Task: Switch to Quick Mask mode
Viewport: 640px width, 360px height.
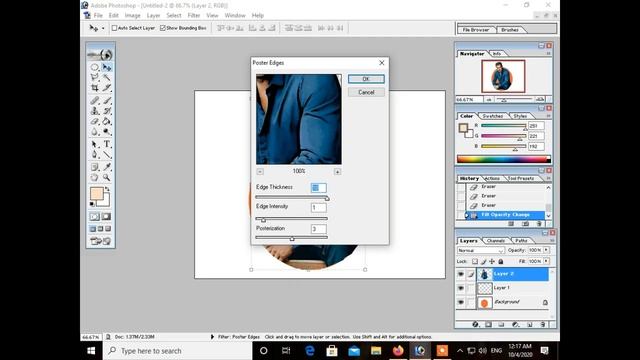Action: [106, 217]
